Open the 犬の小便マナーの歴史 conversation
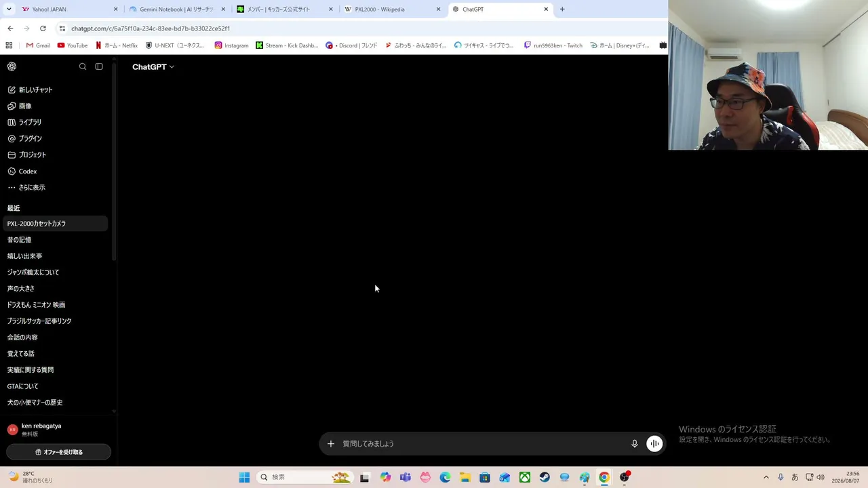This screenshot has width=868, height=488. (56, 403)
